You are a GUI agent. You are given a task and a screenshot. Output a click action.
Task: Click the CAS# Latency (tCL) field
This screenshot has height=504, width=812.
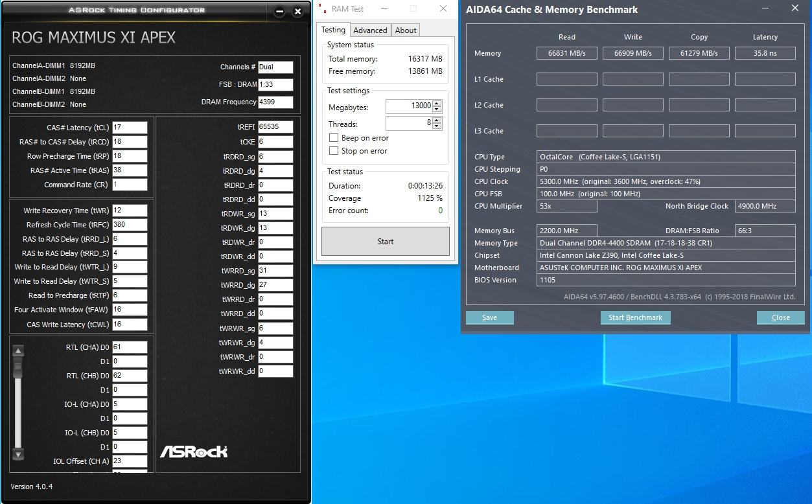click(x=130, y=128)
